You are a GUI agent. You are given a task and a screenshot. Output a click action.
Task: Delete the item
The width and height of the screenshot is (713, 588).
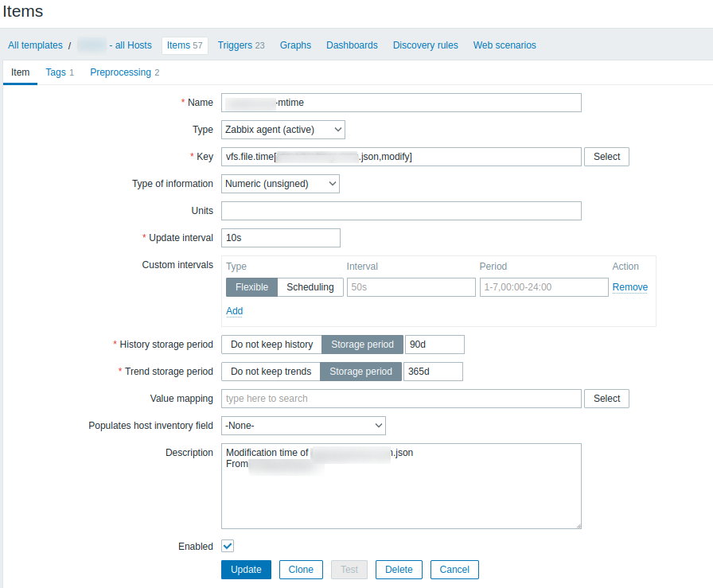pyautogui.click(x=399, y=570)
